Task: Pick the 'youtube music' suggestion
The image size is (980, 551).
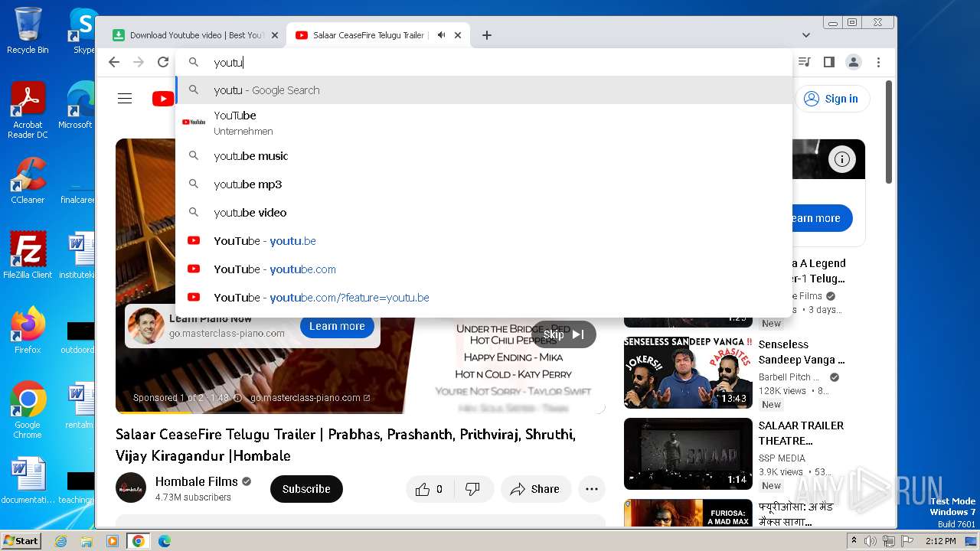Action: click(484, 156)
